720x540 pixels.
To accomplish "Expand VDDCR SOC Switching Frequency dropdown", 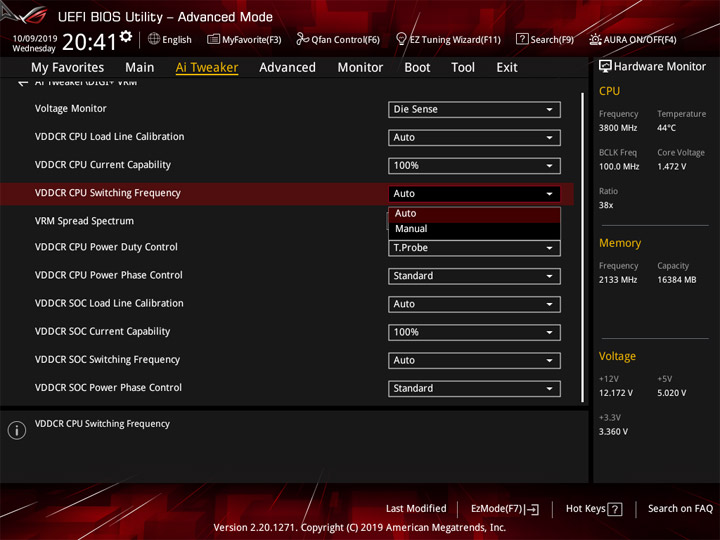I will click(x=474, y=360).
